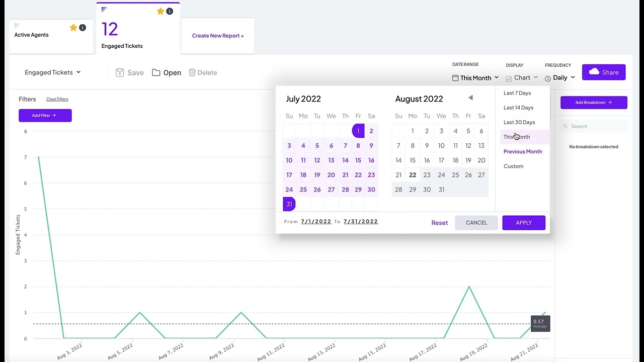The width and height of the screenshot is (644, 362).
Task: Open the Chart display dropdown
Action: click(522, 78)
